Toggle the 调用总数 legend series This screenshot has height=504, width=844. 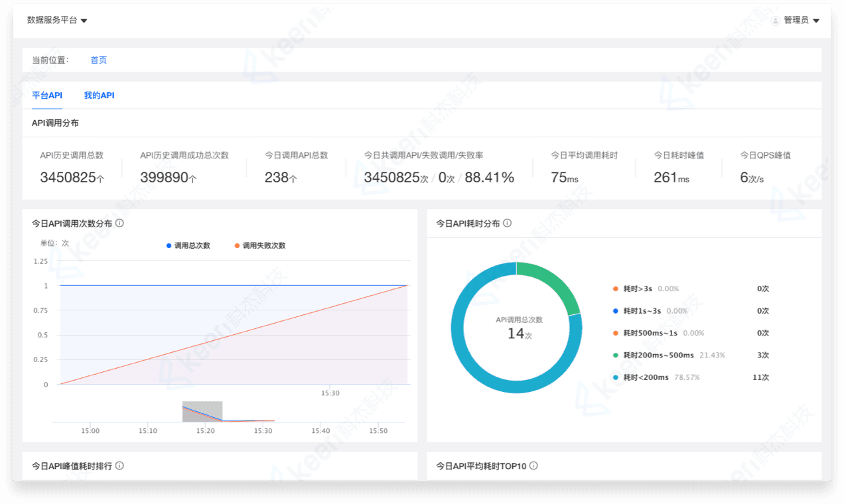188,245
